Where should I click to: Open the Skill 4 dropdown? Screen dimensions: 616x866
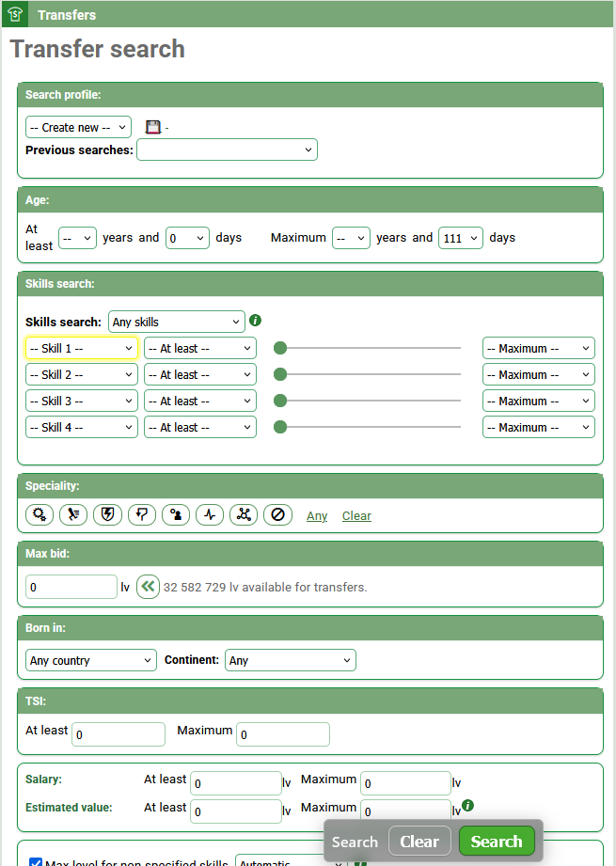pos(82,427)
